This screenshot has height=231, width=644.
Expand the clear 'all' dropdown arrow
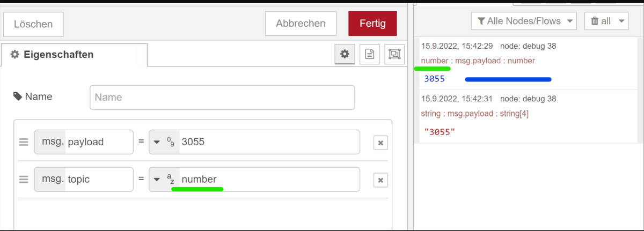621,21
